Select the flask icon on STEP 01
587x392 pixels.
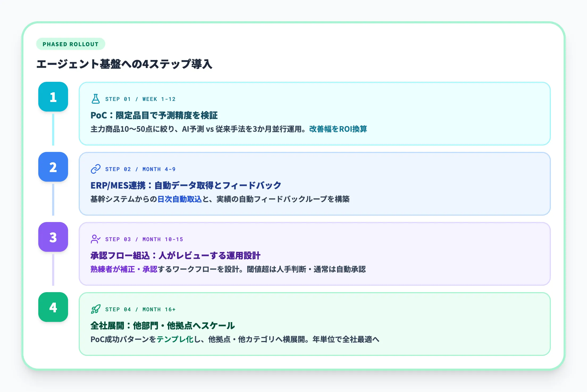96,99
